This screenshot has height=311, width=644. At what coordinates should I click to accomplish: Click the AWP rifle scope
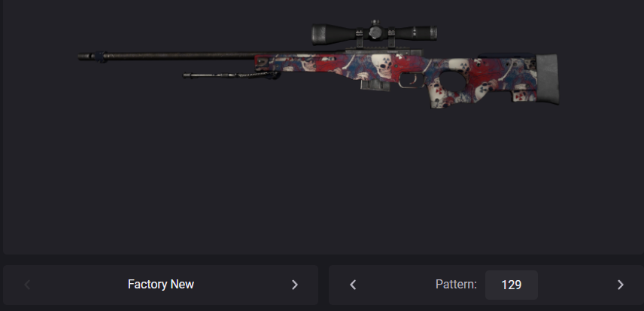pos(374,33)
